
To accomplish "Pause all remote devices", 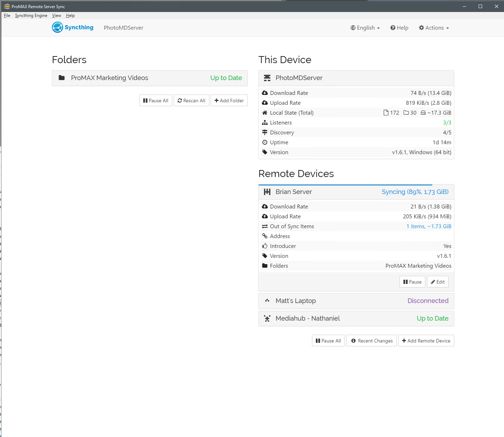I will coord(328,341).
